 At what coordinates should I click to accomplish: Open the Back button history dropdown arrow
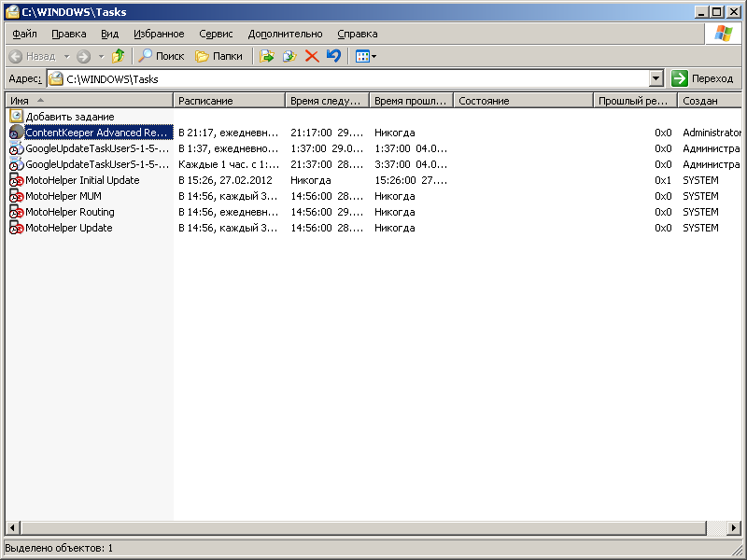(x=66, y=56)
